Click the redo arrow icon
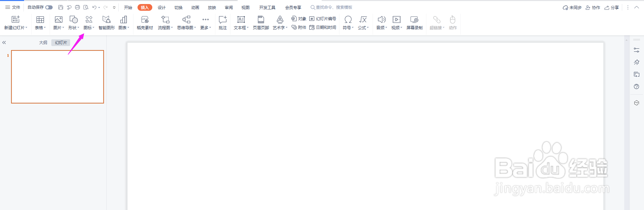This screenshot has height=210, width=644. point(105,7)
